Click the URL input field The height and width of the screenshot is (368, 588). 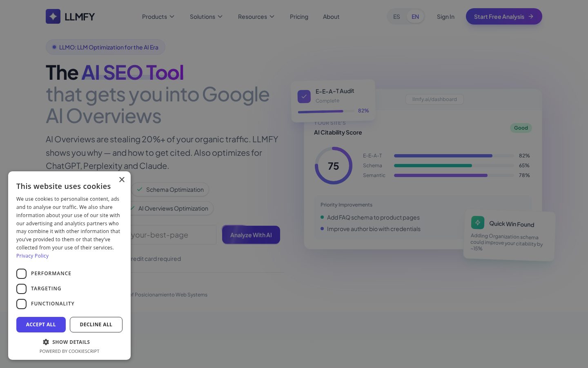pos(173,235)
